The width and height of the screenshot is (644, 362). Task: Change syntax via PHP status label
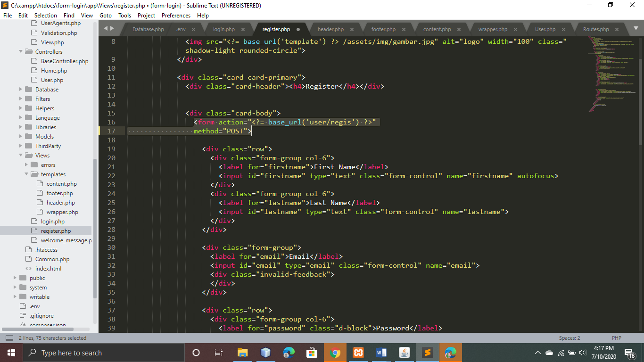pos(616,338)
